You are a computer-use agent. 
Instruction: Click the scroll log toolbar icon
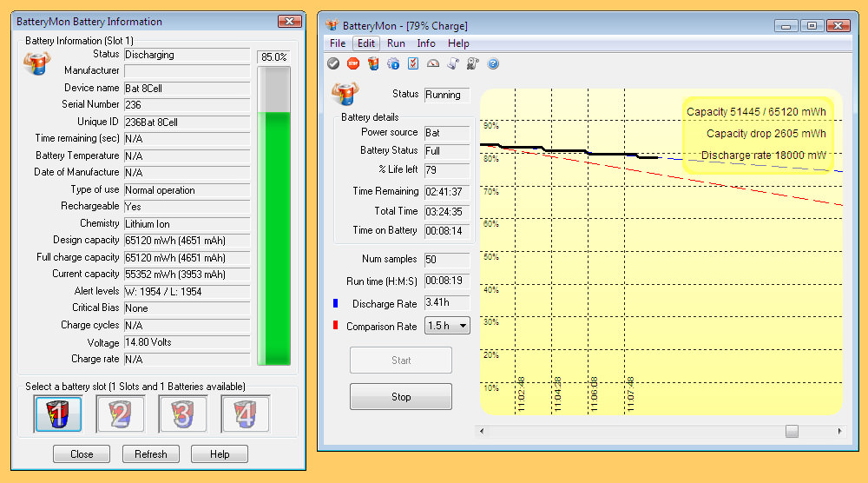pyautogui.click(x=453, y=63)
